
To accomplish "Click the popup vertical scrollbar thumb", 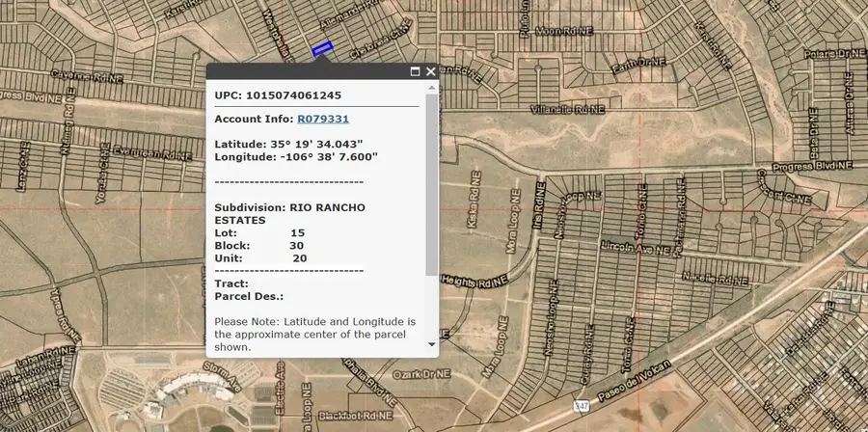I will [431, 183].
